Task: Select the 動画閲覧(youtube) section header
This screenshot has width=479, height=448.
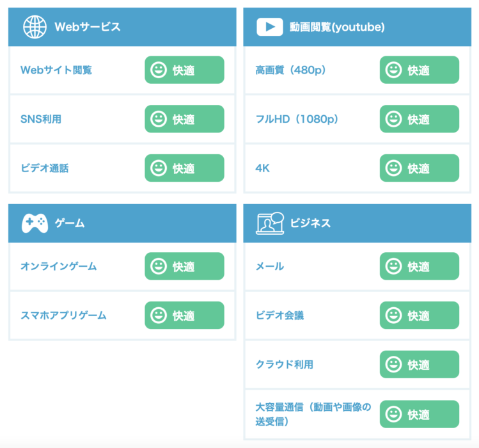Action: point(336,27)
